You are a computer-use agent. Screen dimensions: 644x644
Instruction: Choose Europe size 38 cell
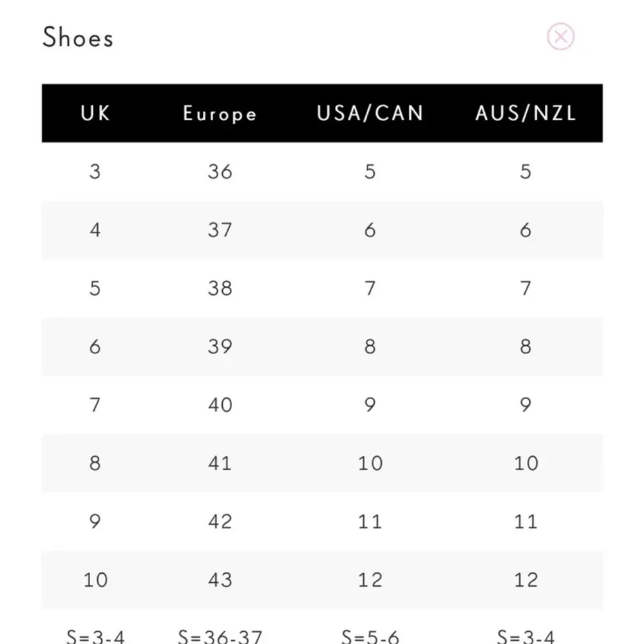click(x=220, y=288)
